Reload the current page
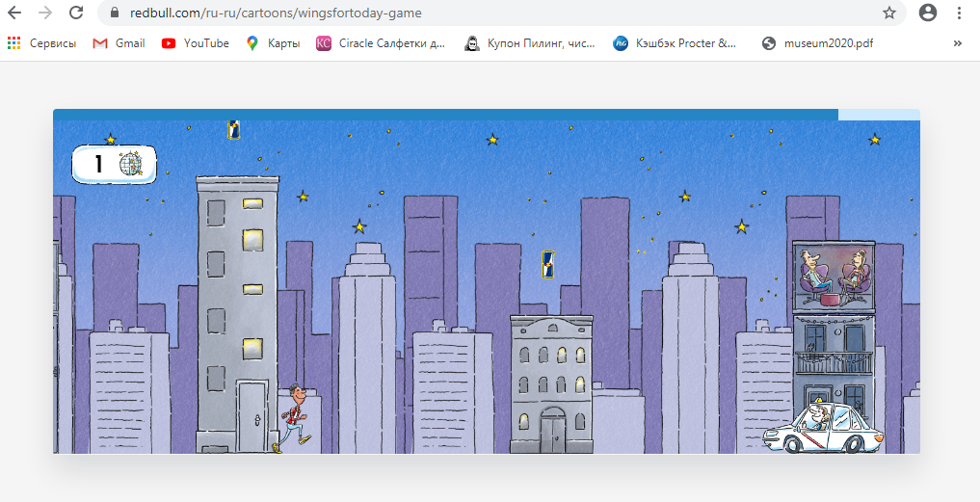The height and width of the screenshot is (502, 980). click(76, 13)
